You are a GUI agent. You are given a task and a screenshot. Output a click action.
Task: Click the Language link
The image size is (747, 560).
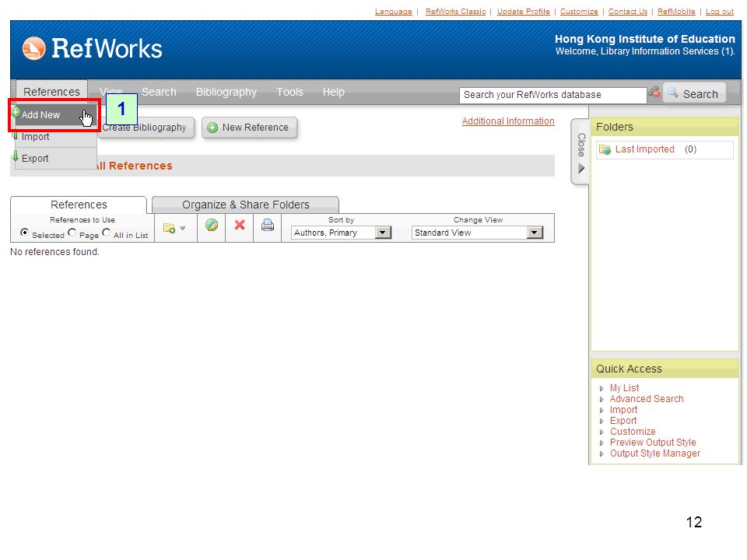pos(394,12)
